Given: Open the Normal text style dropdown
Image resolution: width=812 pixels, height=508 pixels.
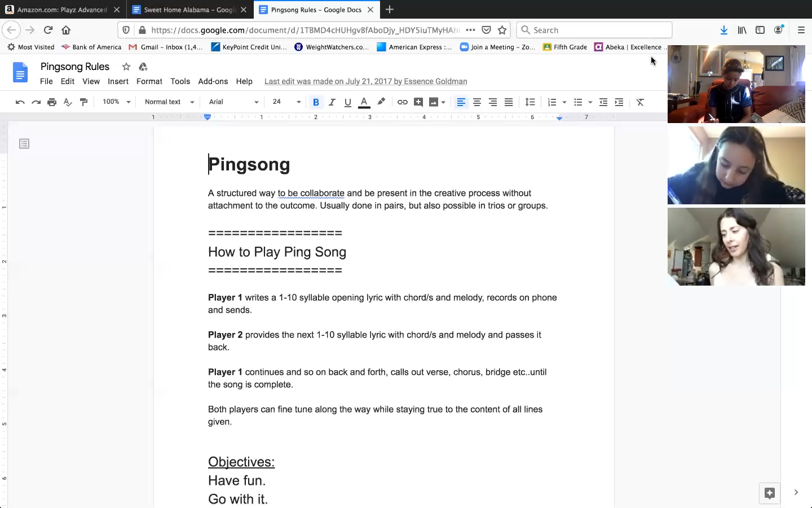Looking at the screenshot, I should click(169, 102).
